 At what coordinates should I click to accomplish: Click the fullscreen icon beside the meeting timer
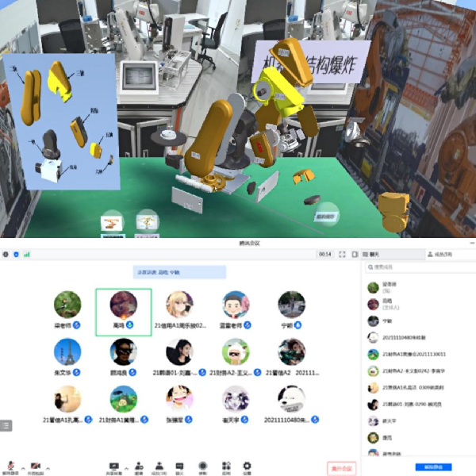(x=343, y=255)
